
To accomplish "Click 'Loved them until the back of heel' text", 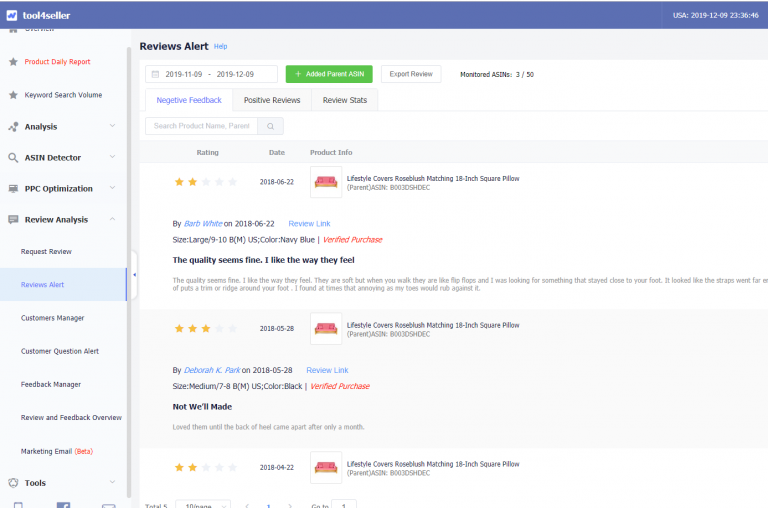I will pyautogui.click(x=268, y=427).
